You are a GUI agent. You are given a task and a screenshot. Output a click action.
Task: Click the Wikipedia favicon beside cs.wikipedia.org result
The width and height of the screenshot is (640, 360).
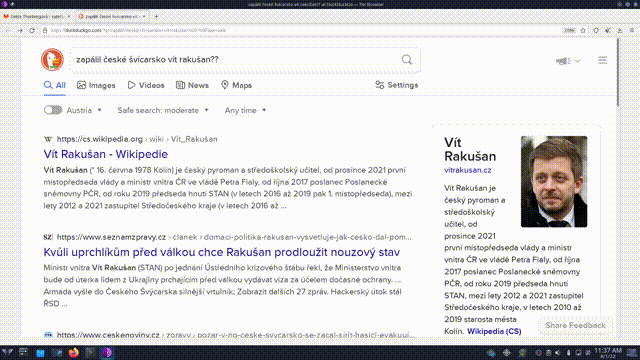pyautogui.click(x=48, y=139)
